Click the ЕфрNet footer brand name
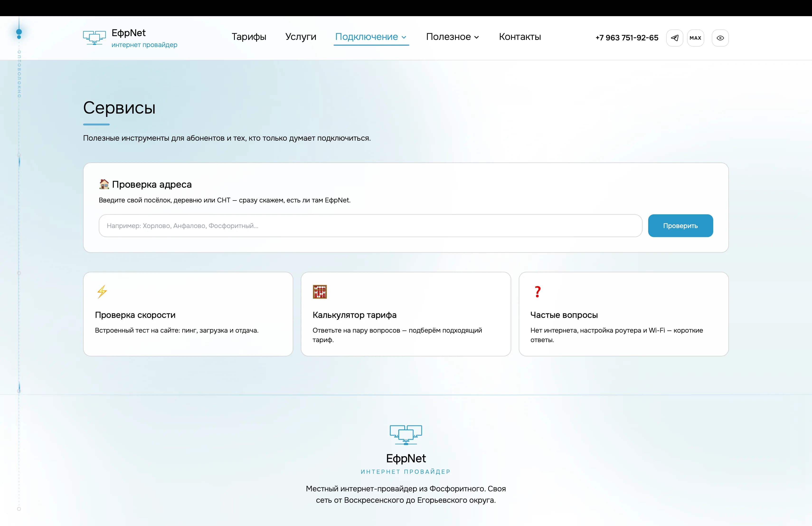This screenshot has height=526, width=812. click(406, 458)
